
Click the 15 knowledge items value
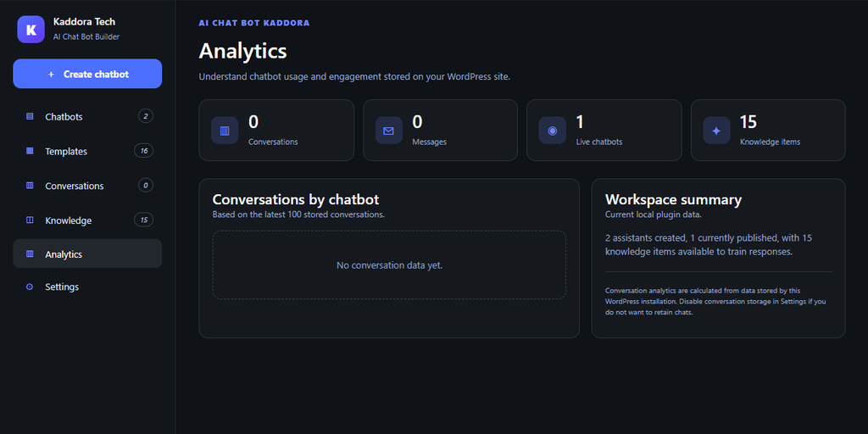[x=748, y=122]
